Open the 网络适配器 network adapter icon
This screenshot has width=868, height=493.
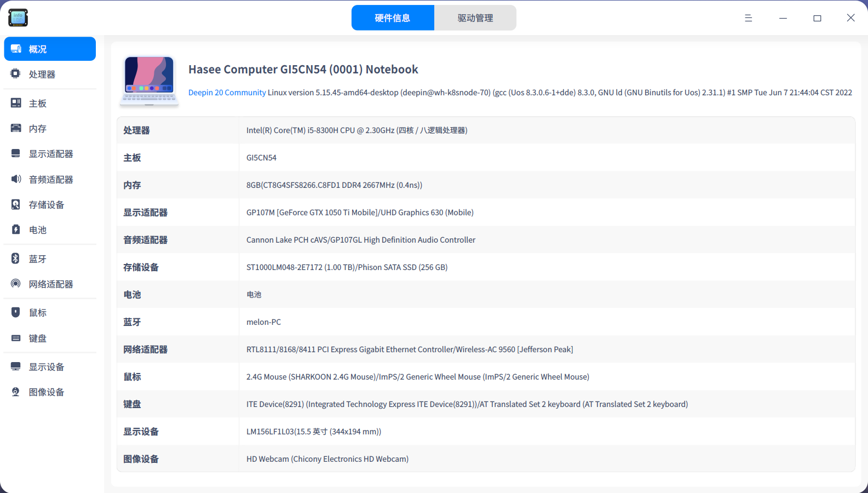(x=16, y=284)
